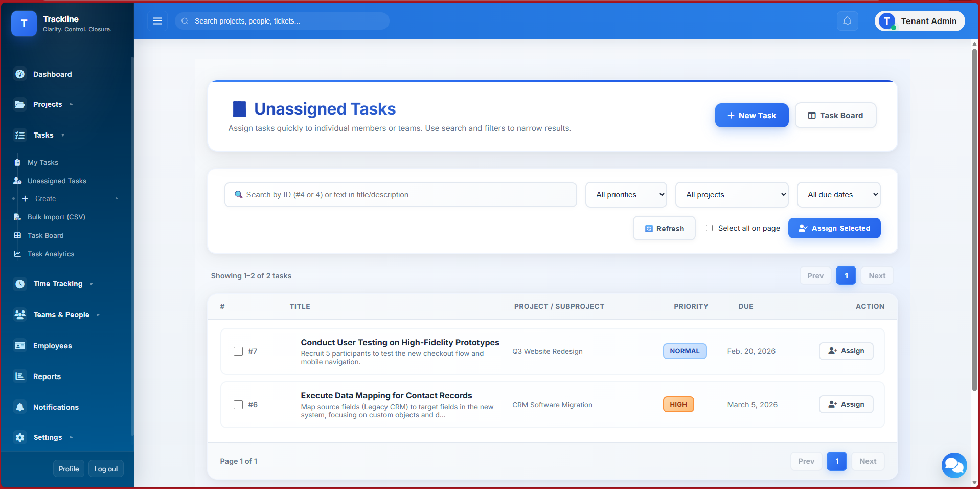Click the Dashboard gauge icon in sidebar
This screenshot has height=489, width=980.
(20, 74)
